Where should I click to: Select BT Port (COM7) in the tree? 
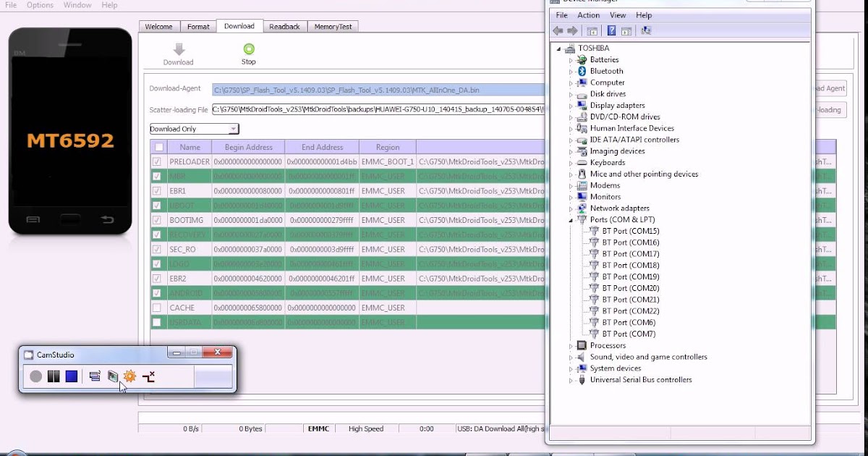click(x=628, y=334)
